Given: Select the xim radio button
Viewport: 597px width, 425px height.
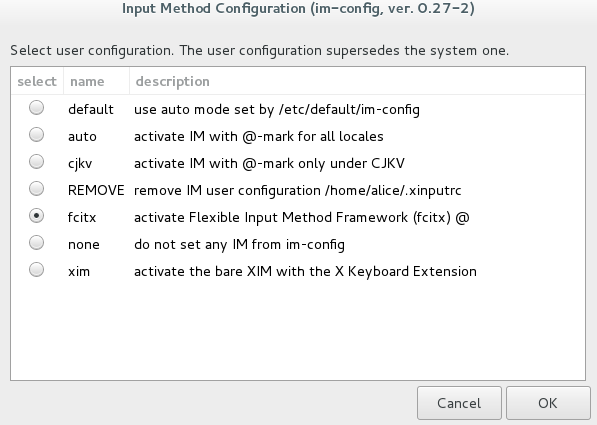Looking at the screenshot, I should (37, 270).
